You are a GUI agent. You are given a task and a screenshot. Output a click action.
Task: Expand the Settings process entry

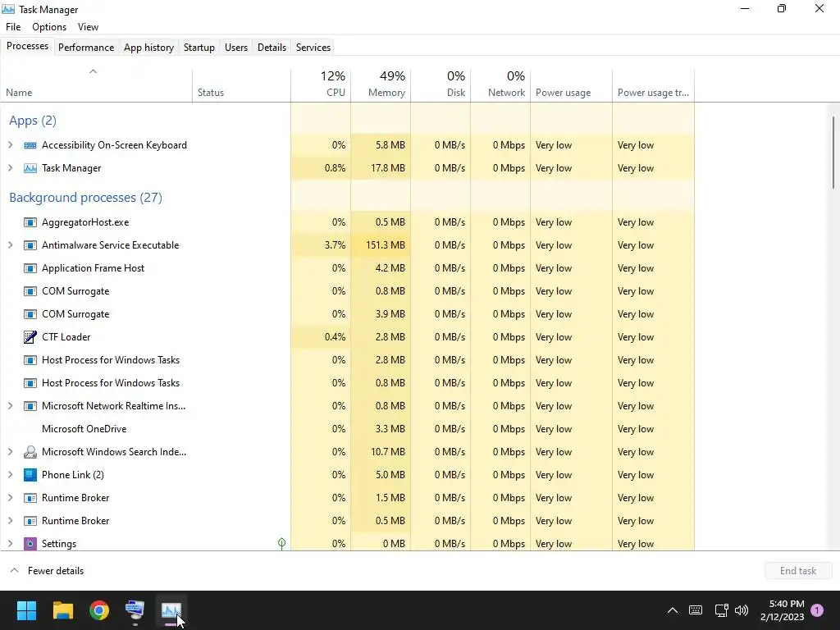[x=10, y=544]
